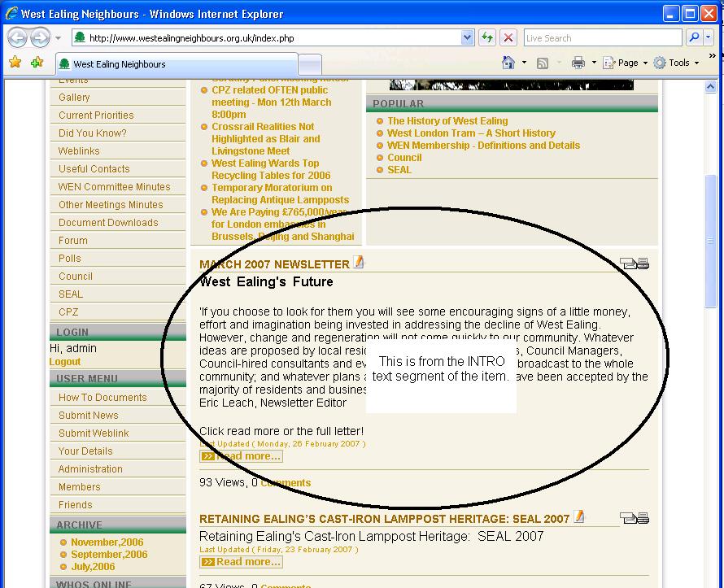Open West London Tram – A Short History
The image size is (724, 588).
click(472, 133)
